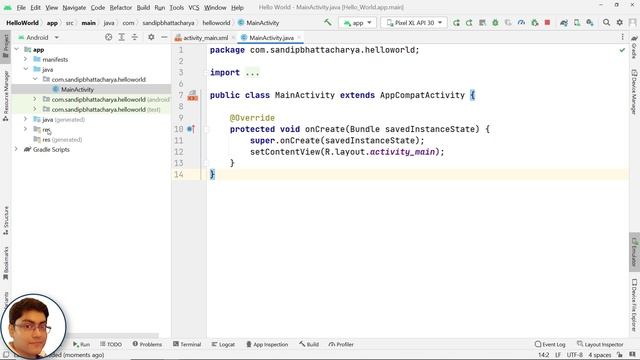Click the UTF-8 encoding status entry
The width and height of the screenshot is (640, 360).
coord(574,355)
